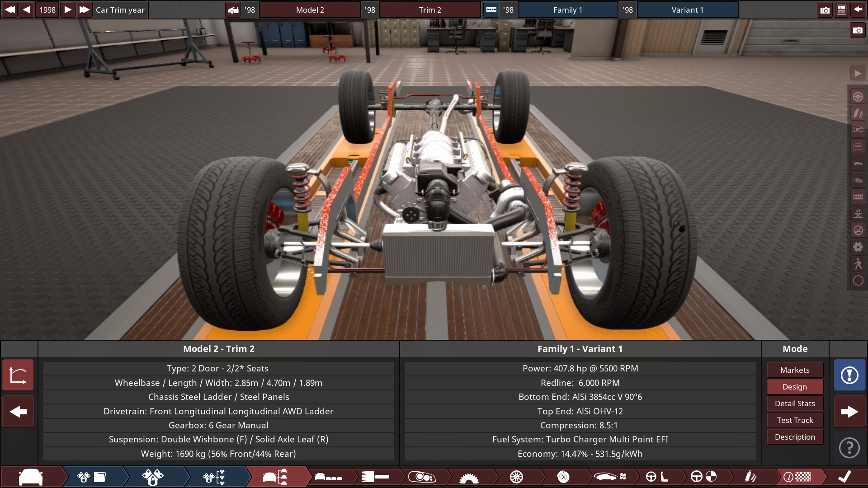Image resolution: width=868 pixels, height=488 pixels.
Task: Click the photo mode camera below the top bar
Action: click(858, 30)
